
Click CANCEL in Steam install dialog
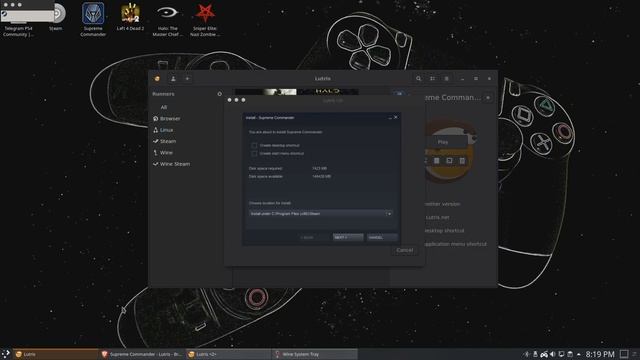pyautogui.click(x=382, y=237)
